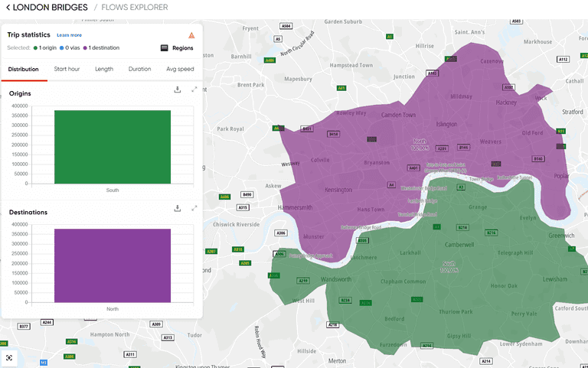Open the Learn more link
This screenshot has height=368, width=588.
pyautogui.click(x=69, y=35)
